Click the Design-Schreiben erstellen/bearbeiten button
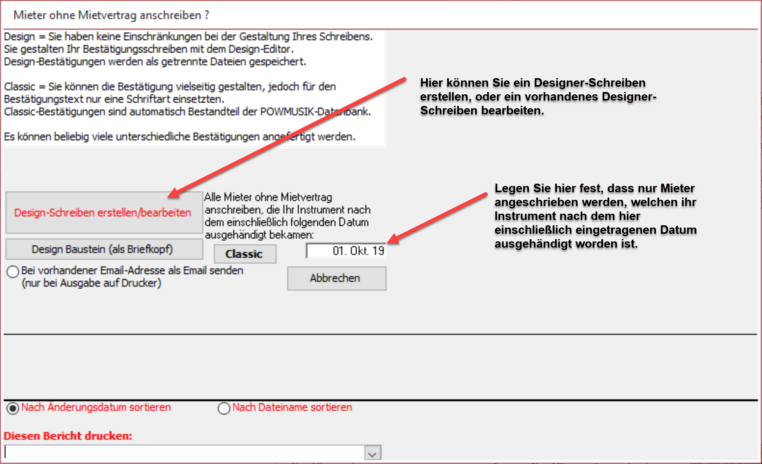762x464 pixels. [x=102, y=213]
